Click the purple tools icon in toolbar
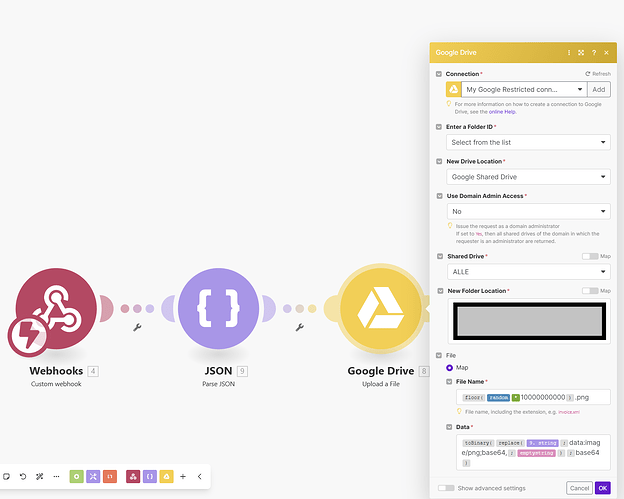Image resolution: width=624 pixels, height=499 pixels. [x=93, y=476]
